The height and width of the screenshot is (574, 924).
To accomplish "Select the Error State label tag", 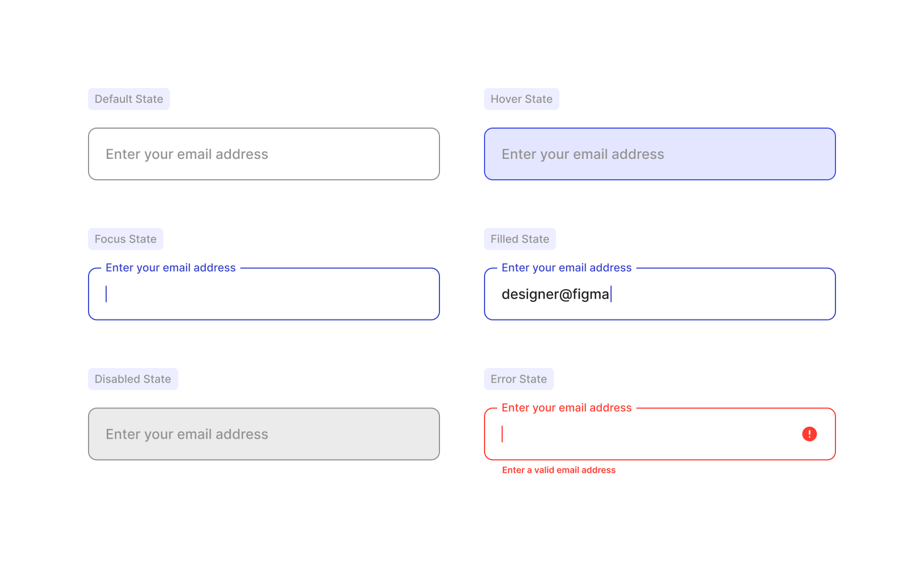I will tap(519, 379).
